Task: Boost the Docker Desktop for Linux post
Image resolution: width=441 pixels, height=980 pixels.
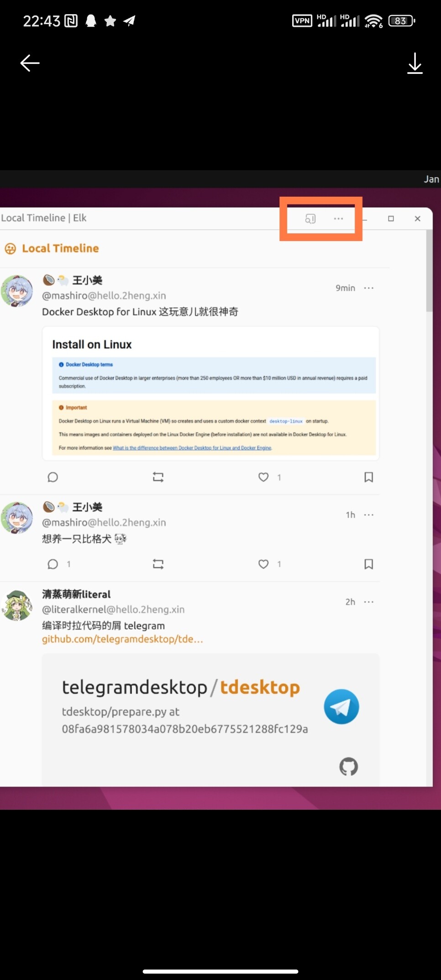Action: point(158,477)
